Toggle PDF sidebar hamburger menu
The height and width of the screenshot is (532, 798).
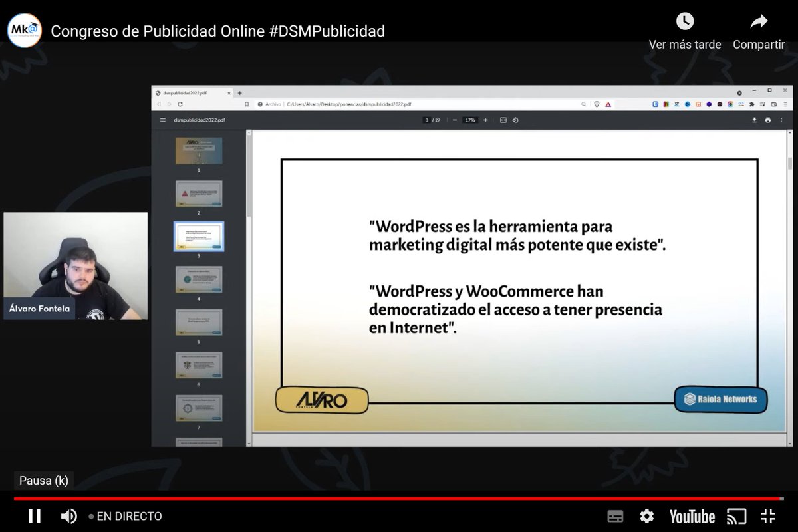163,120
